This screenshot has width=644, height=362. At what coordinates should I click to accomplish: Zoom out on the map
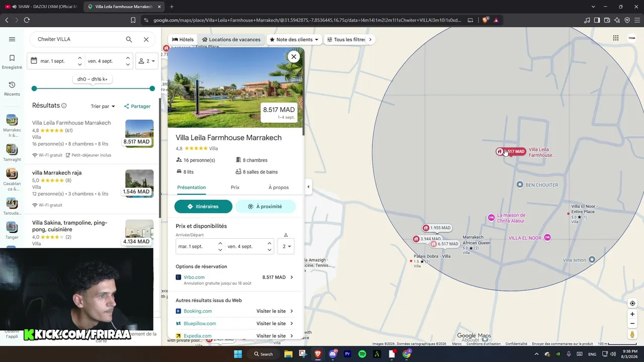(x=632, y=324)
